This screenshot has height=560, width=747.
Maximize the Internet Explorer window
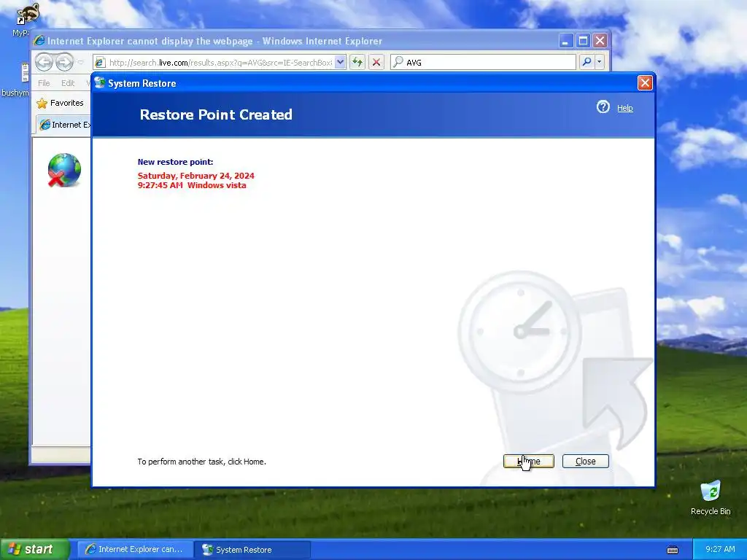[583, 41]
